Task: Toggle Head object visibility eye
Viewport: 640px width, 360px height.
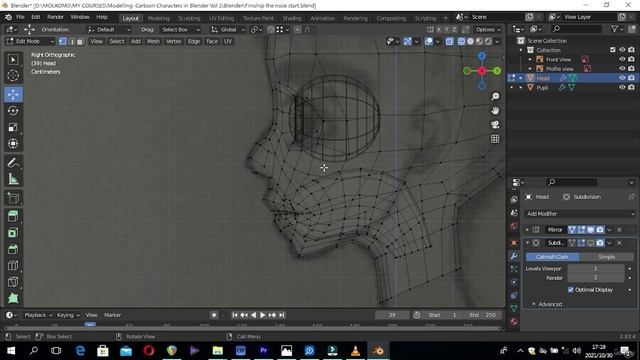Action: point(622,78)
